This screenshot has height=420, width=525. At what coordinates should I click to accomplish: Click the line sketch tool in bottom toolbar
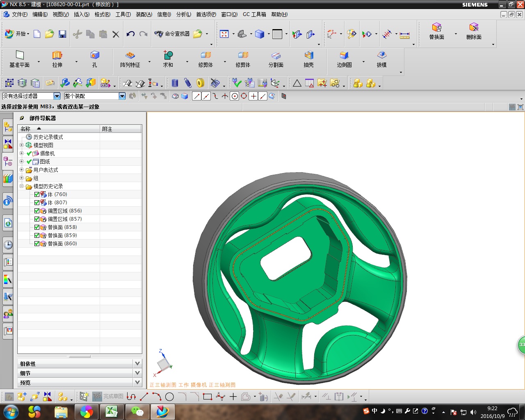pyautogui.click(x=144, y=397)
